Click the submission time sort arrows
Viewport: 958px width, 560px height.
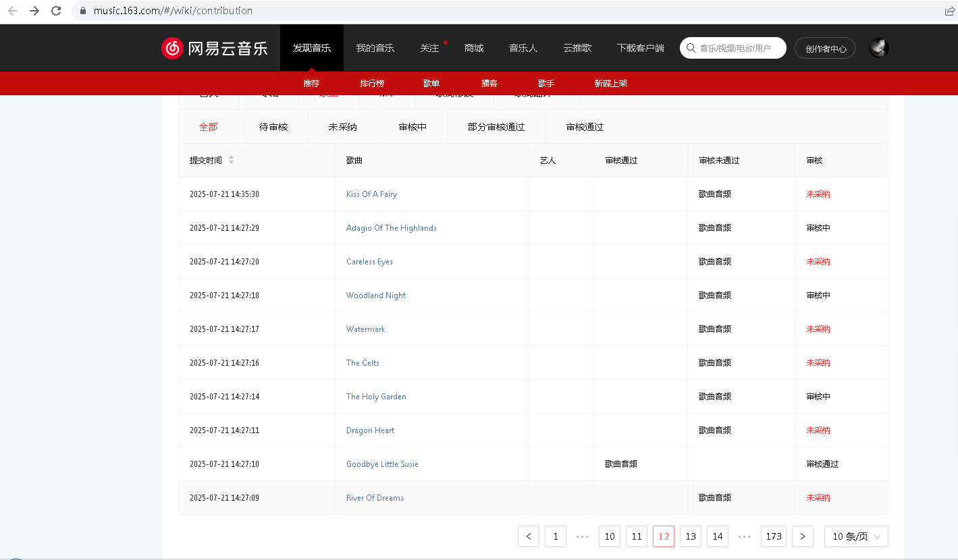coord(231,160)
